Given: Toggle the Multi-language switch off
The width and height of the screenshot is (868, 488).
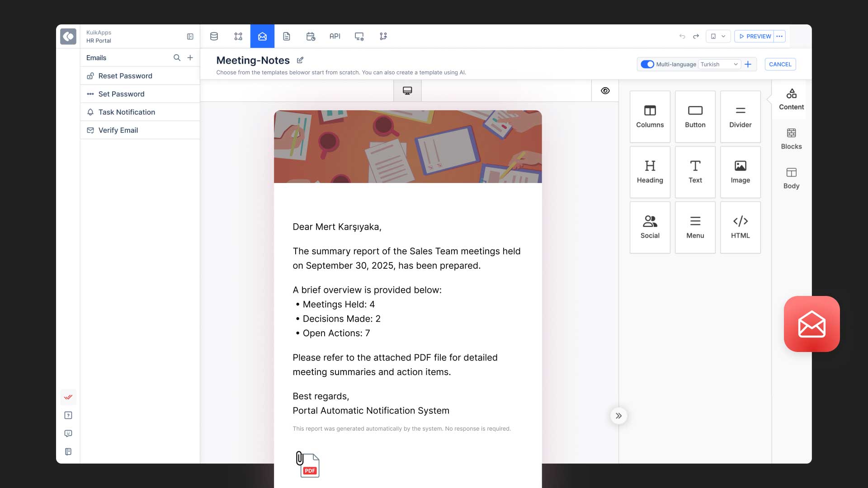Looking at the screenshot, I should pos(646,64).
